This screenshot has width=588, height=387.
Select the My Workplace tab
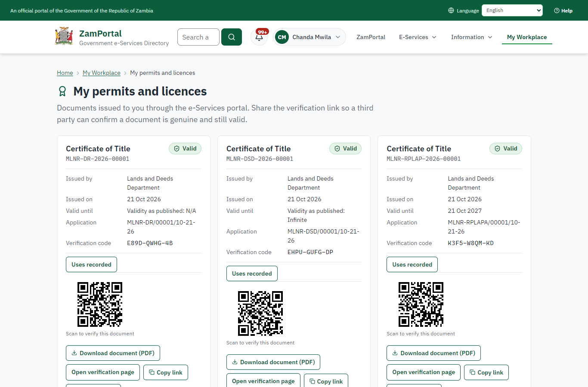pyautogui.click(x=527, y=37)
